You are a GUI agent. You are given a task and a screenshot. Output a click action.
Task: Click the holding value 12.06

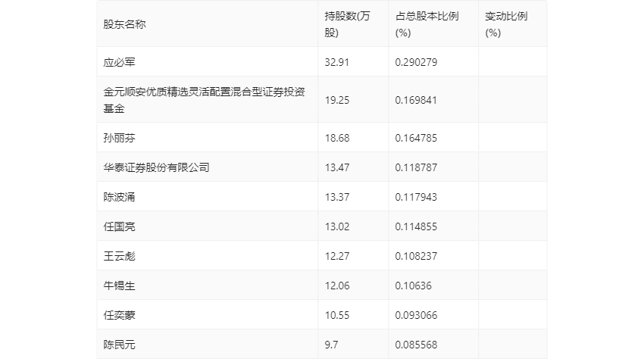[x=337, y=286]
